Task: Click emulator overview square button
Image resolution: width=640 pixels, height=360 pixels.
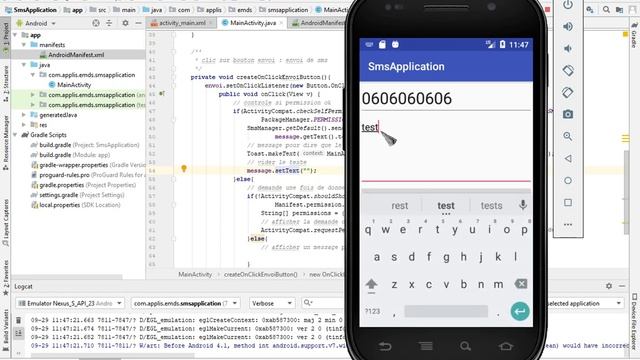Action: [568, 202]
